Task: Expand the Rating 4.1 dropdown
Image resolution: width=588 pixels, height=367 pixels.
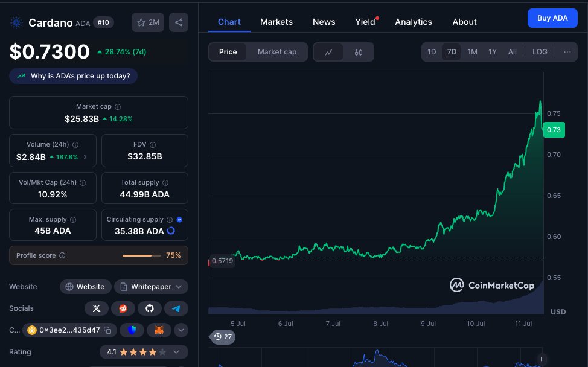Action: pos(144,352)
